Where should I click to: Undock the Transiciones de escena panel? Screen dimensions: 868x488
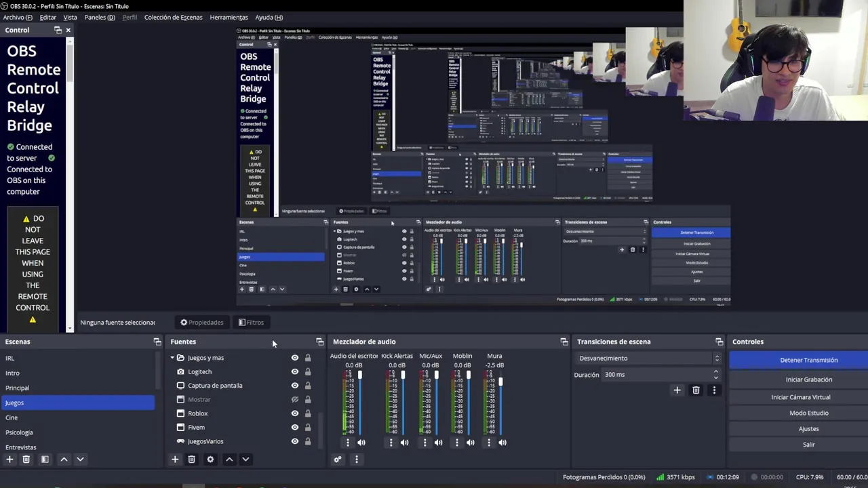coord(719,342)
